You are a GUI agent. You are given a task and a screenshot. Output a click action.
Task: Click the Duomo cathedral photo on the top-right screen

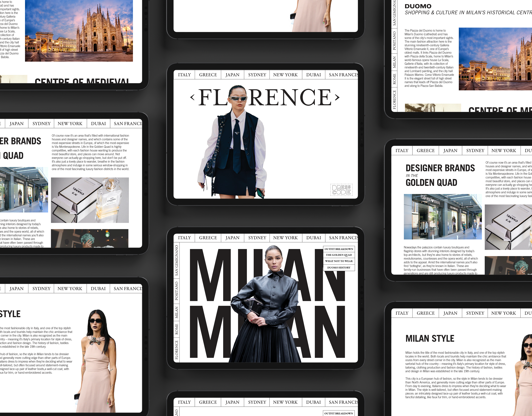(x=495, y=59)
